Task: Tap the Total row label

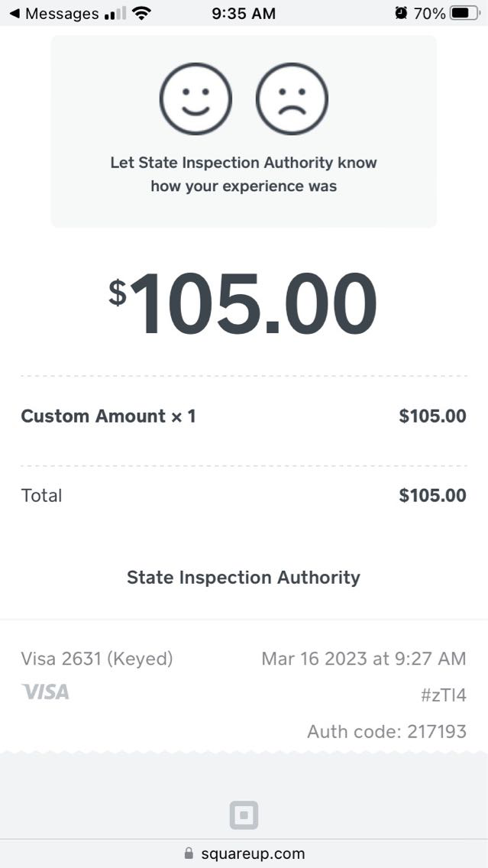Action: 42,495
